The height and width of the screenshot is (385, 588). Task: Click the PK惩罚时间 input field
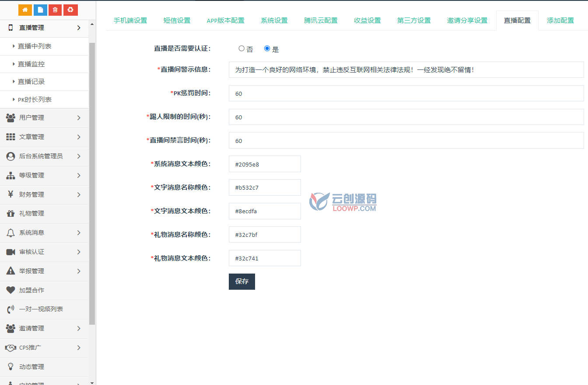click(x=406, y=93)
